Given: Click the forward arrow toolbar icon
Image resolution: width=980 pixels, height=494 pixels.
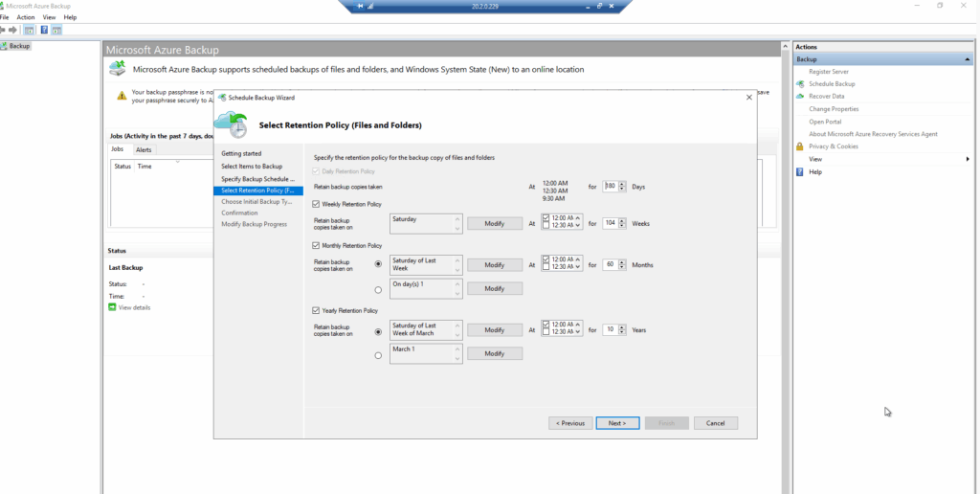Looking at the screenshot, I should coord(12,30).
